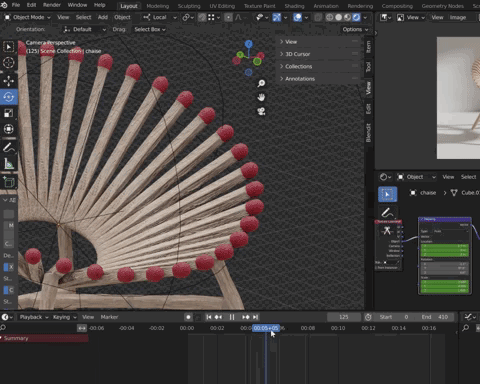This screenshot has height=384, width=480.
Task: Select the Measure tool
Action: click(9, 164)
